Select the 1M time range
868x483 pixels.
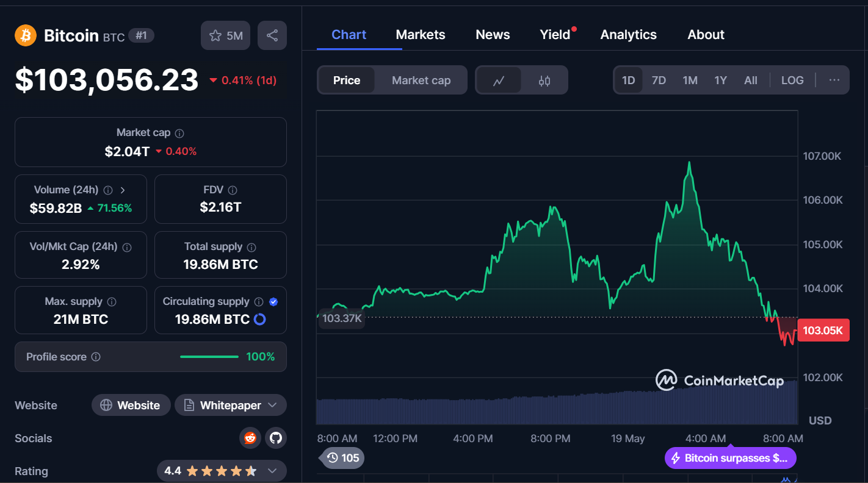pyautogui.click(x=690, y=80)
